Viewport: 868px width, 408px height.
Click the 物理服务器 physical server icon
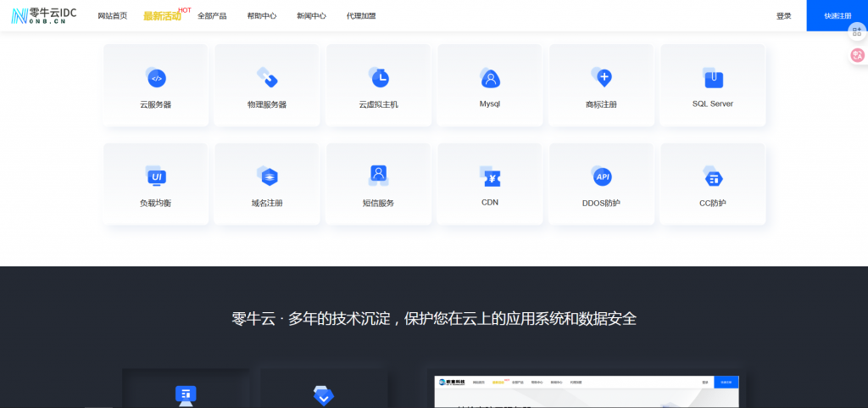[x=267, y=78]
